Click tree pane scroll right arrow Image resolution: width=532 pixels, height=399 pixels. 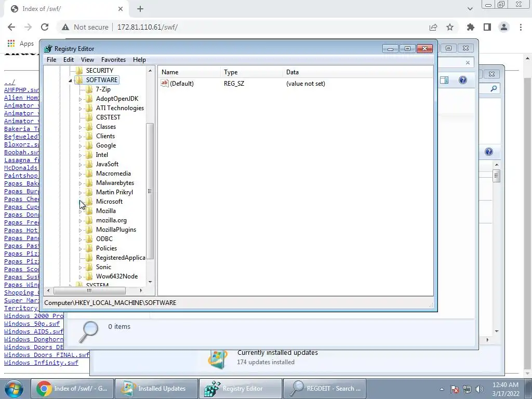coord(141,290)
